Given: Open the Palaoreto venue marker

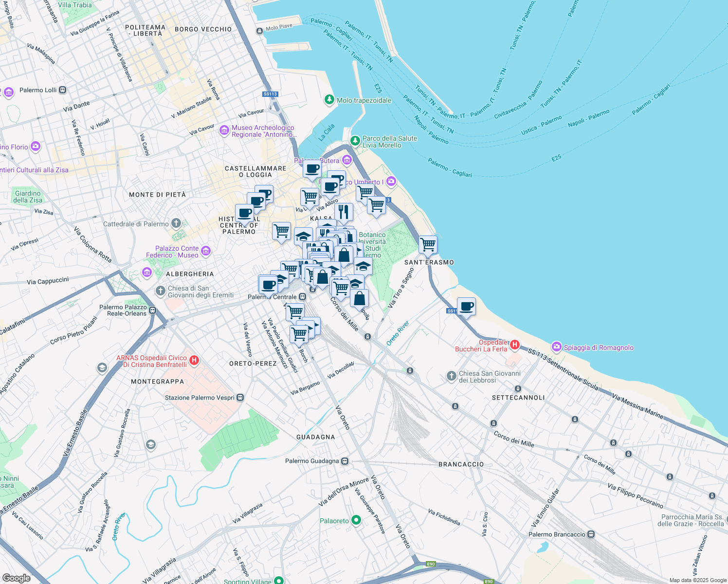Looking at the screenshot, I should click(x=356, y=520).
